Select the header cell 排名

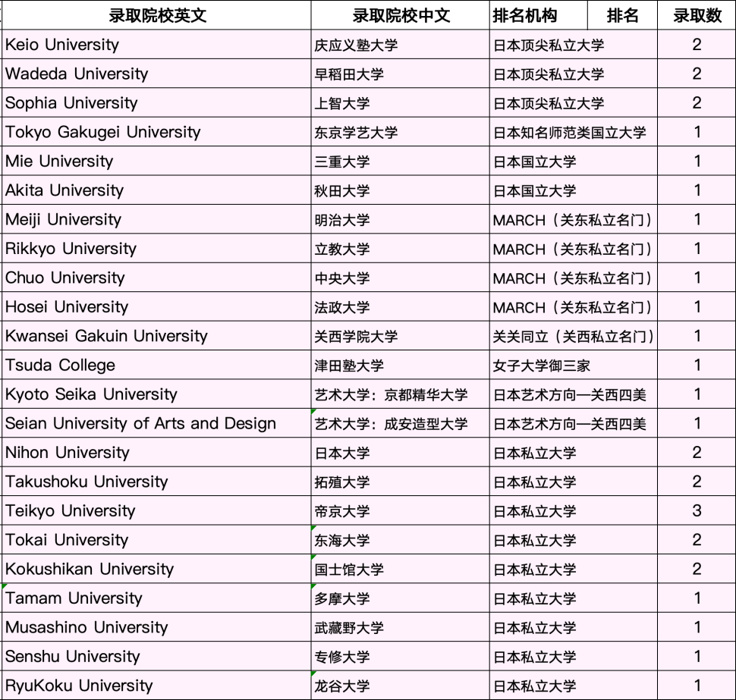click(x=622, y=15)
